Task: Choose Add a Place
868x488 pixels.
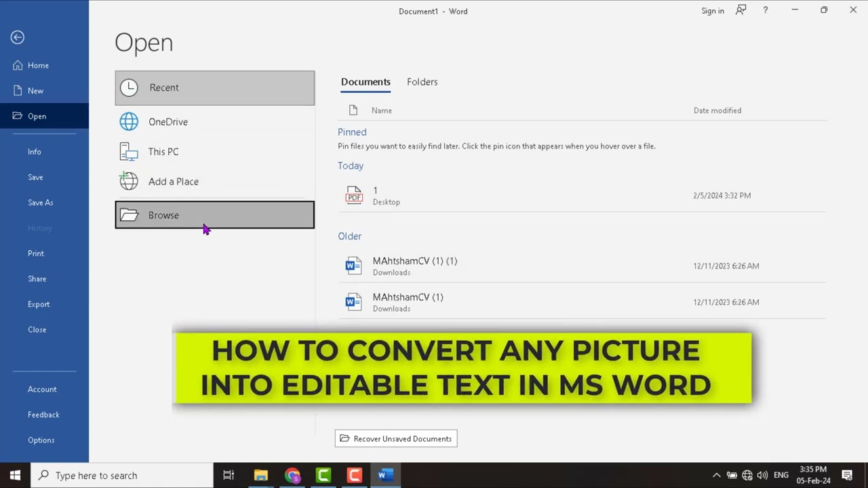Action: (x=214, y=182)
